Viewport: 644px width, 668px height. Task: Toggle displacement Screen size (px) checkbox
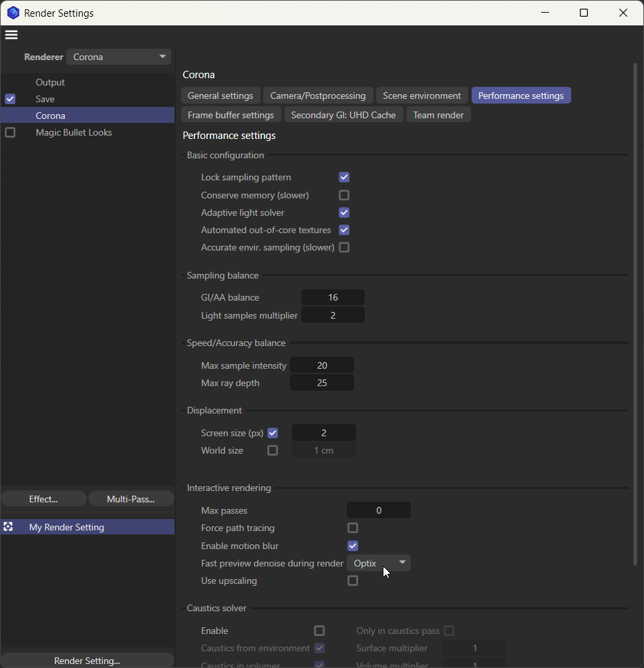point(273,433)
